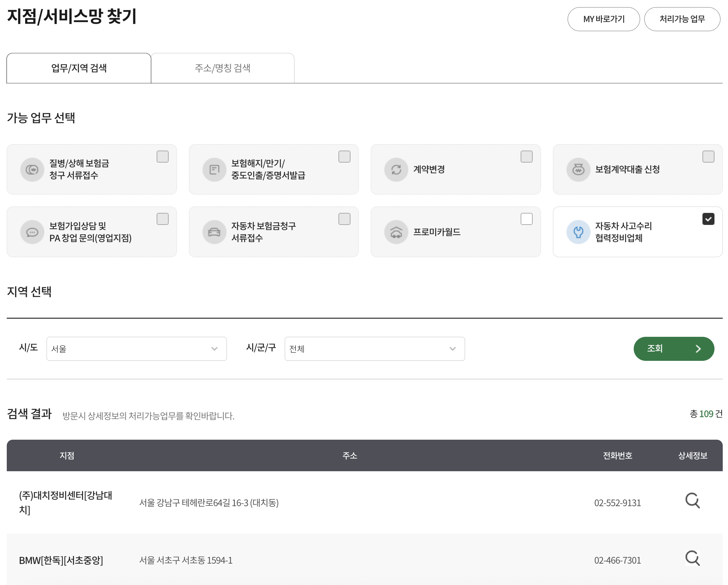Expand the 시/군/구 dropdown showing 전체
The height and width of the screenshot is (585, 728).
pos(375,349)
